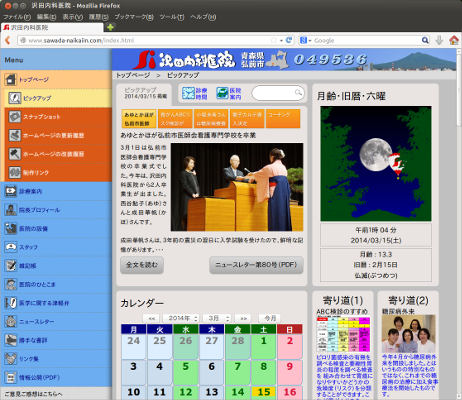Image resolution: width=462 pixels, height=400 pixels.
Task: Open the search engine selector dropdown
Action: (x=306, y=40)
